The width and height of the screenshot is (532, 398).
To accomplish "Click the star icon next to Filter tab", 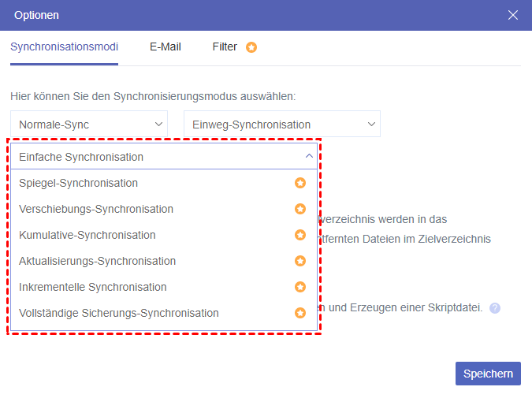I will [x=251, y=47].
